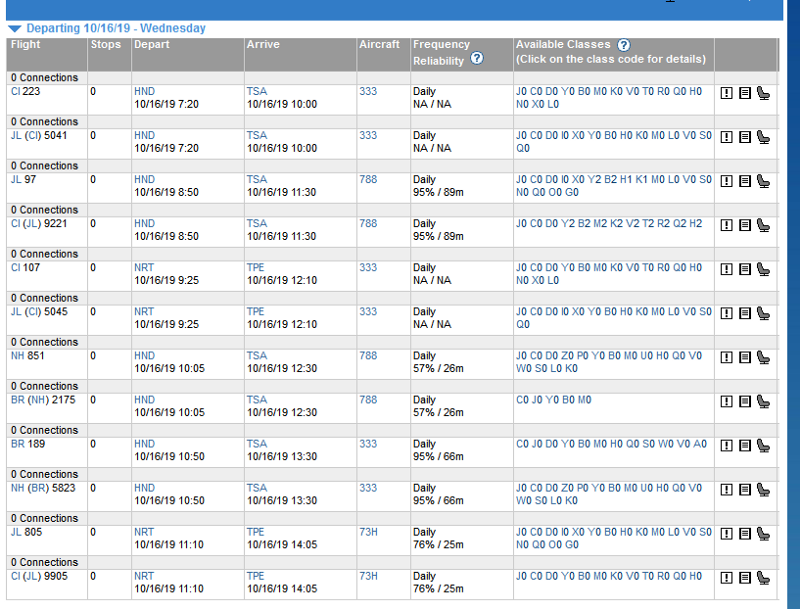The width and height of the screenshot is (800, 609).
Task: Open flight details list for JL (CI) 5045
Action: 745,313
